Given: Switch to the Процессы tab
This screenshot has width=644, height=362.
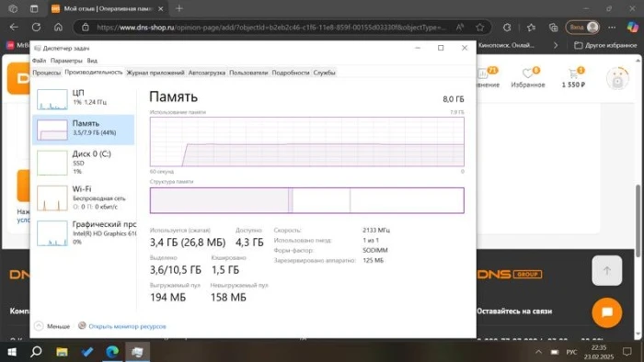Looking at the screenshot, I should (x=46, y=73).
